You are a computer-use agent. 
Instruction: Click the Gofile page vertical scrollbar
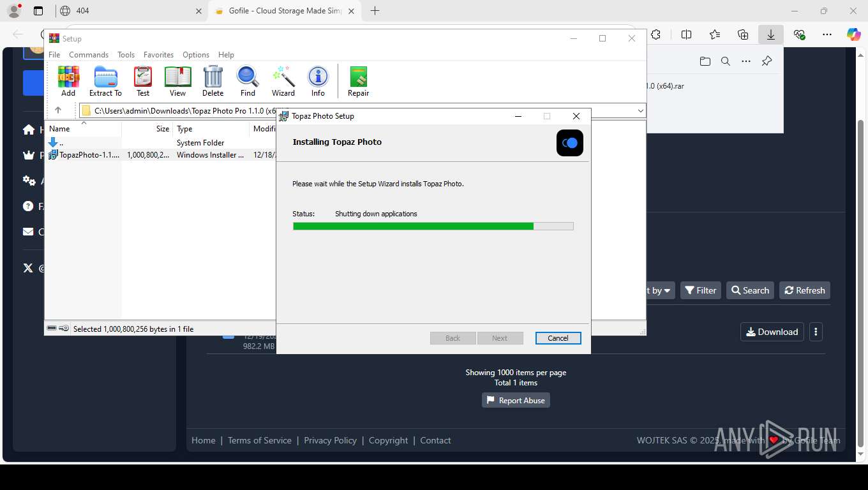tap(860, 283)
